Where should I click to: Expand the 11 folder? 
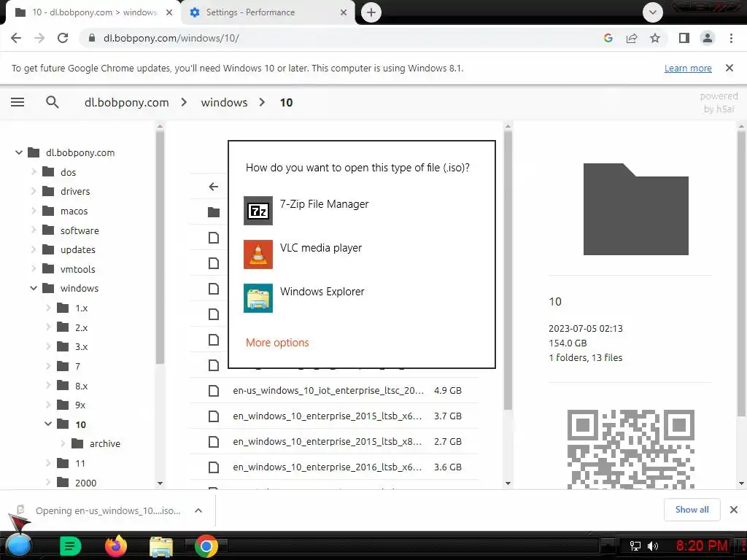(48, 463)
